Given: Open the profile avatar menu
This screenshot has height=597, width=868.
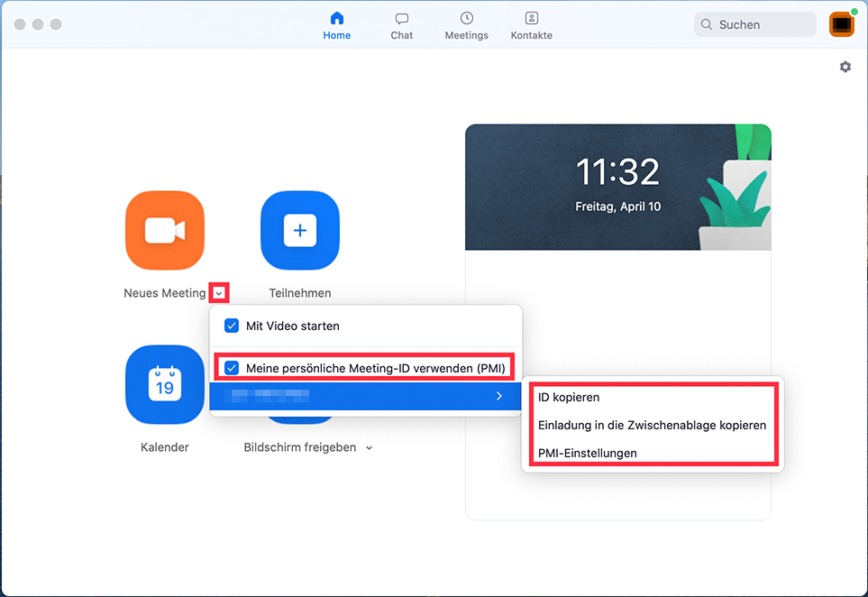Looking at the screenshot, I should click(842, 24).
